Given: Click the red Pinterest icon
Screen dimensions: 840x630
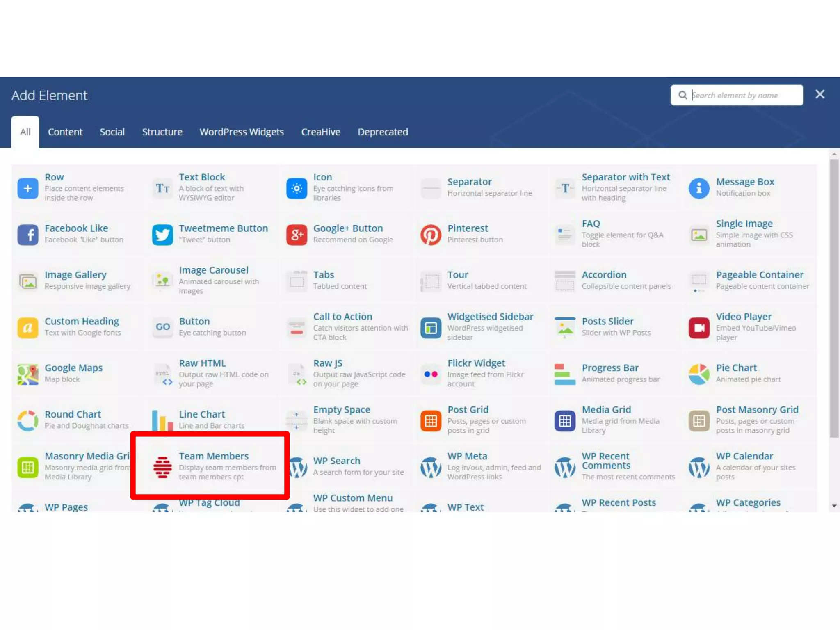Looking at the screenshot, I should 431,235.
